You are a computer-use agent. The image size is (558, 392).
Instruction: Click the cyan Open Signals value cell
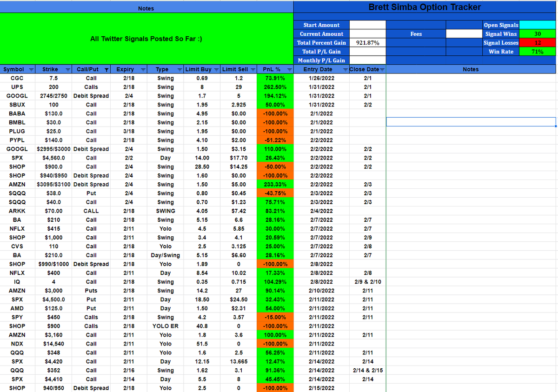pos(538,25)
